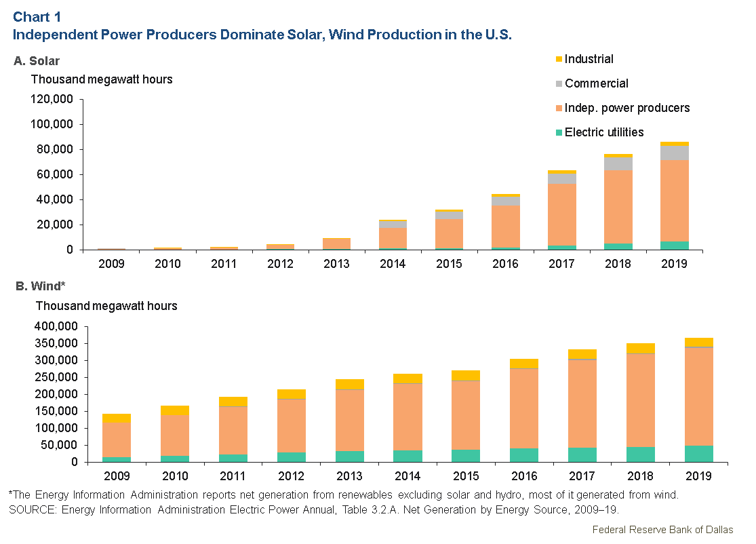
Task: Click the 2019 year label under solar chart
Action: coord(674,264)
